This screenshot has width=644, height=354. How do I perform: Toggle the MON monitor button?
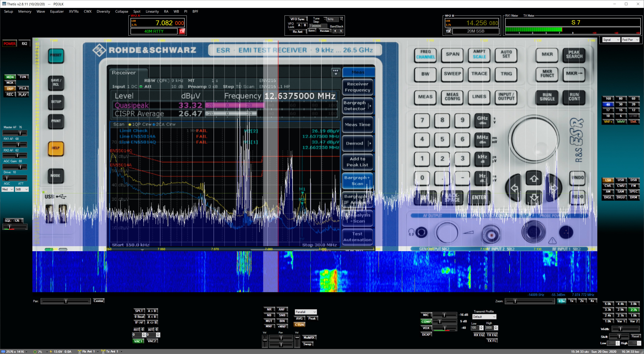[x=10, y=77]
